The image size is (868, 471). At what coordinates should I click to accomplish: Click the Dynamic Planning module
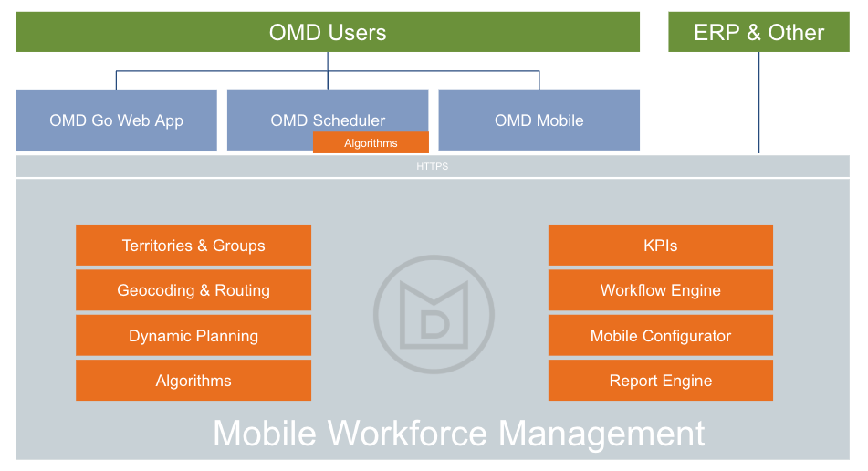(x=193, y=336)
